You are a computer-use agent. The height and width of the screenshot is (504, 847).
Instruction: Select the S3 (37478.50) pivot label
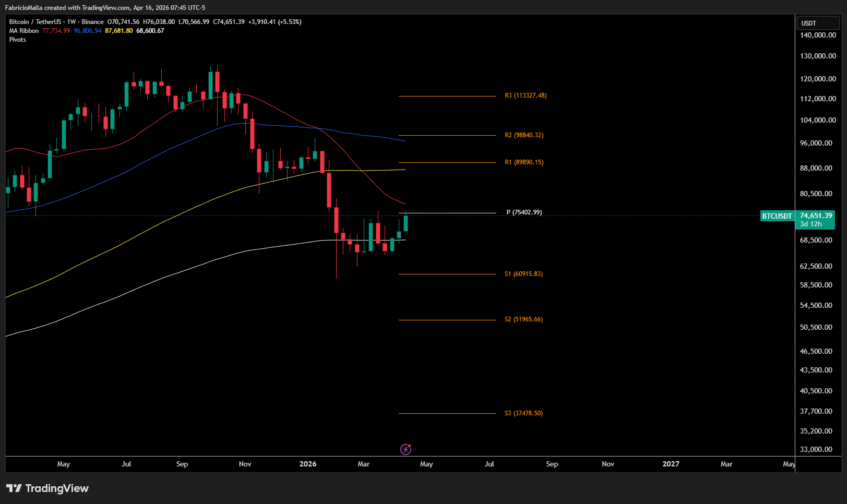point(523,413)
